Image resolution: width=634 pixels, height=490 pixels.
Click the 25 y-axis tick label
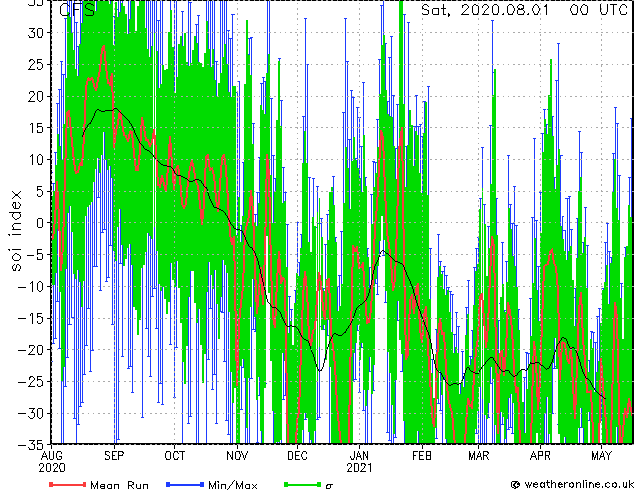click(x=35, y=64)
